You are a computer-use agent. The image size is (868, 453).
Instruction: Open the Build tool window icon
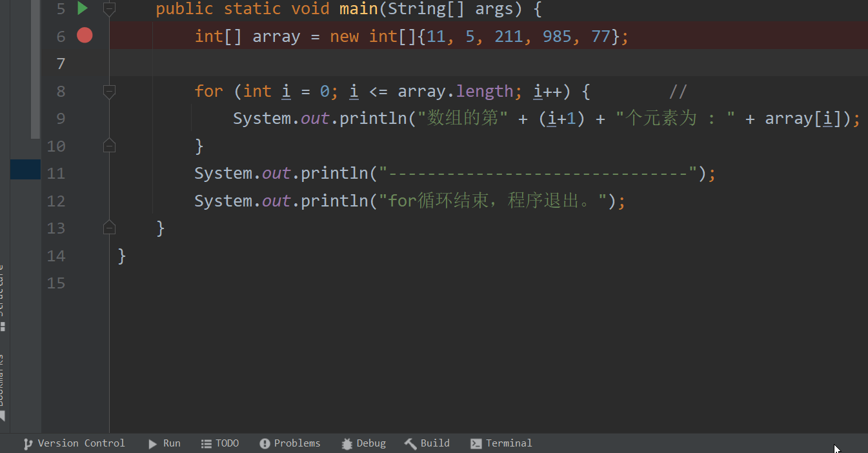pyautogui.click(x=410, y=443)
